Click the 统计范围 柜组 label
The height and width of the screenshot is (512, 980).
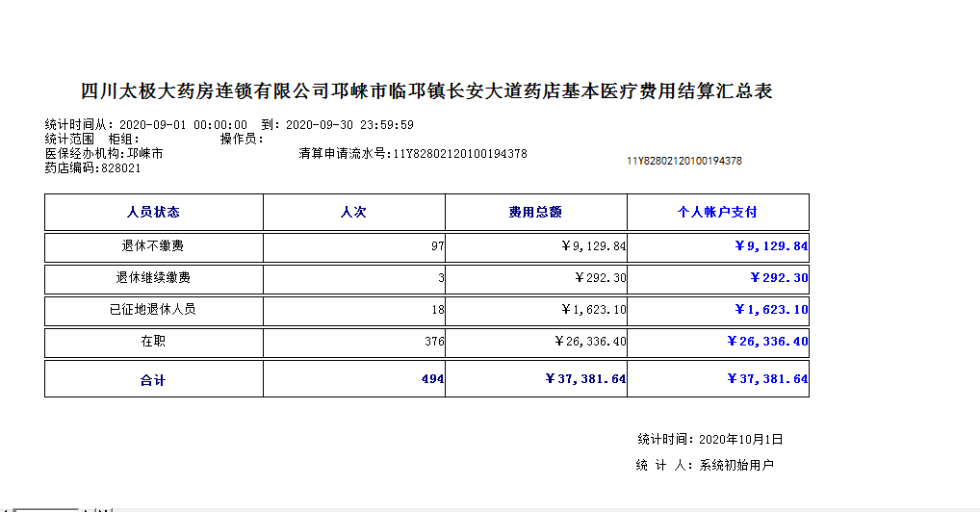91,140
